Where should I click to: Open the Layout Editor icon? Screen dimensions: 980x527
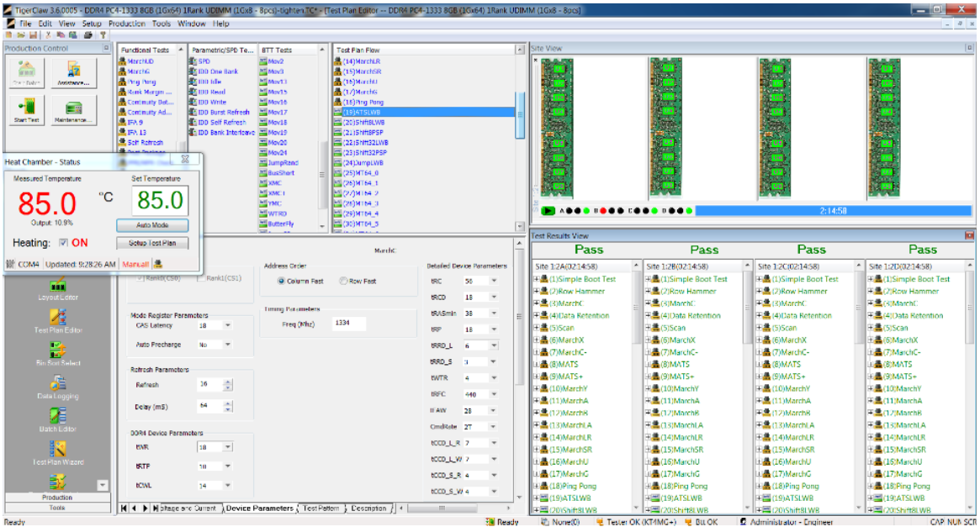[57, 286]
